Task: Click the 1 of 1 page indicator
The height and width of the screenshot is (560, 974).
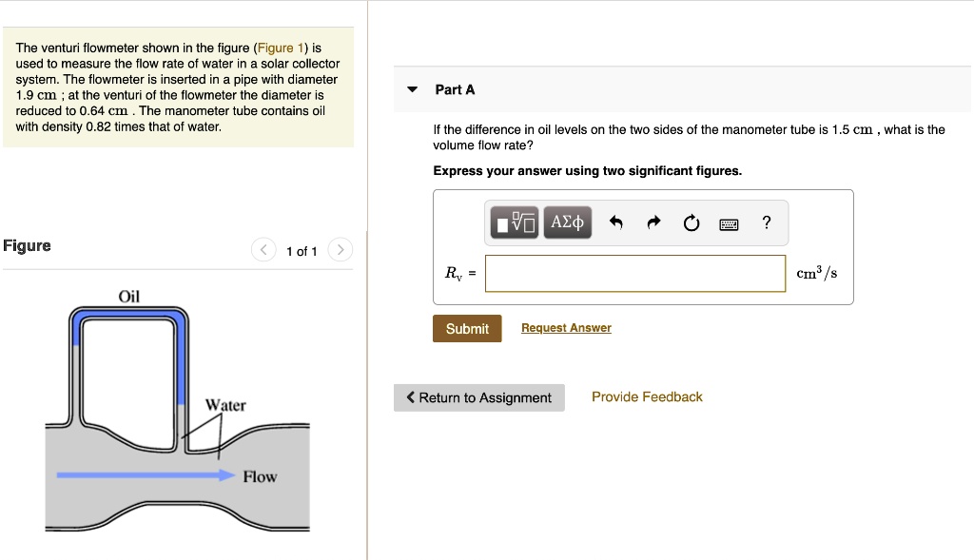Action: 302,251
